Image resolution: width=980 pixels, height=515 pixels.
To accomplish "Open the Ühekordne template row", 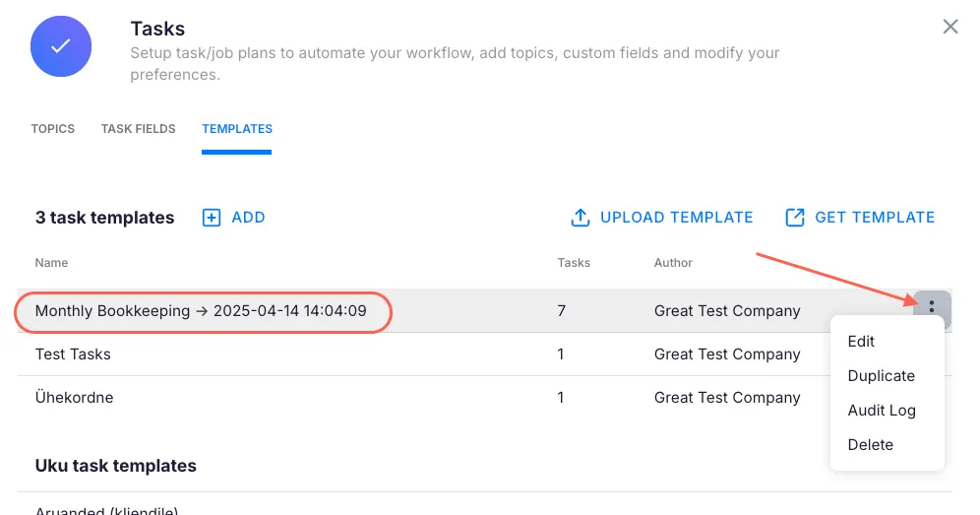I will 74,398.
